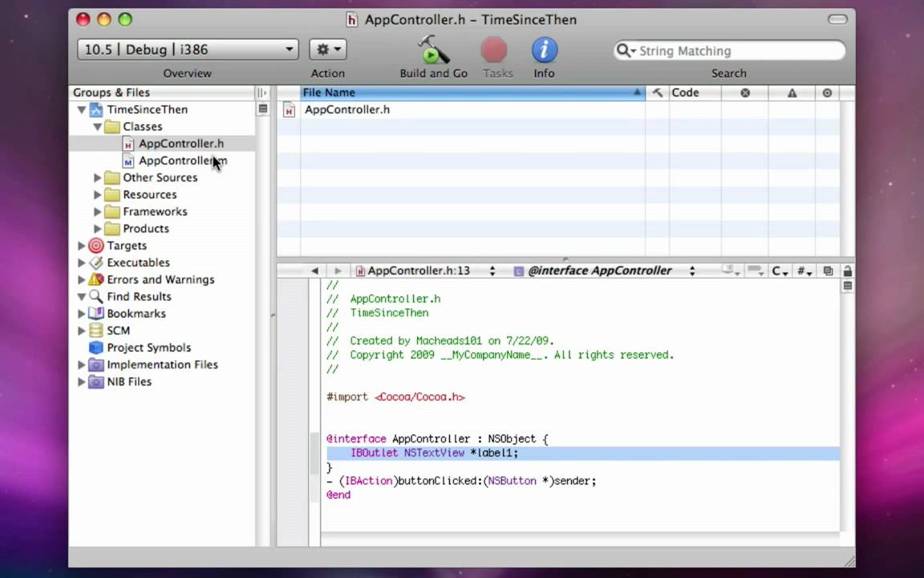Click the Errors and Warnings icon
The height and width of the screenshot is (578, 924).
click(x=95, y=280)
